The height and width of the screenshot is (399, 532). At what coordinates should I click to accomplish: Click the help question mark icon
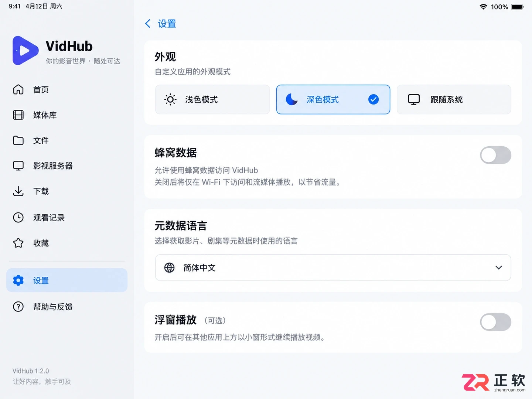tap(18, 307)
